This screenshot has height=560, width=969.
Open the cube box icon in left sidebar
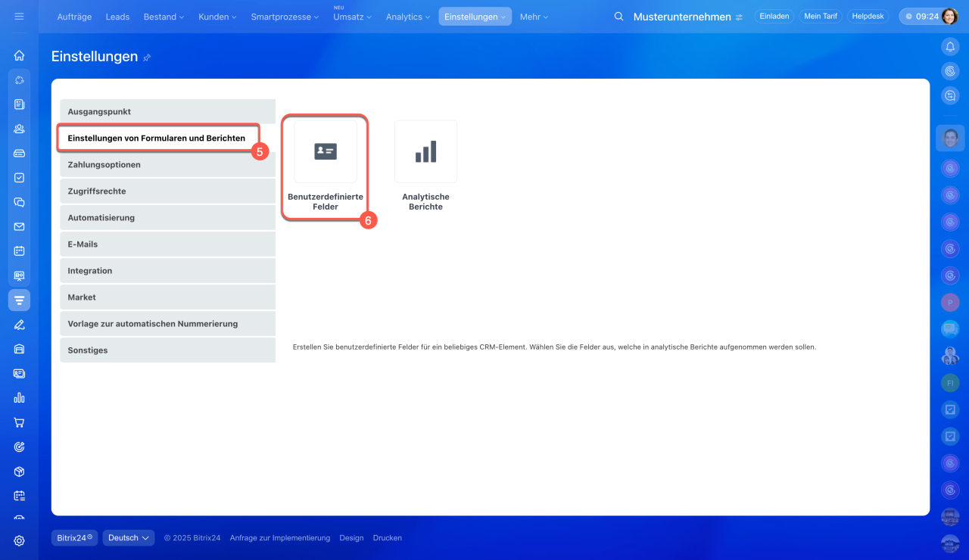19,471
